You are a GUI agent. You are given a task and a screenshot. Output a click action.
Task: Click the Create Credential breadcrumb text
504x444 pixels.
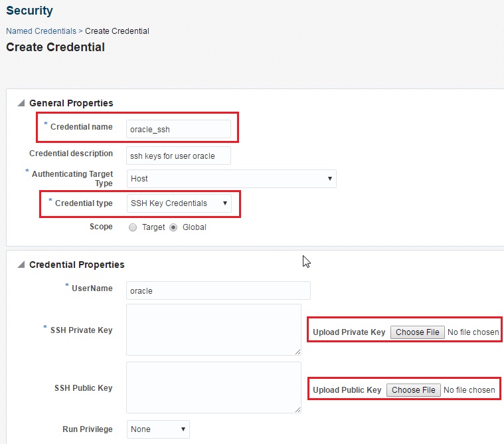(117, 31)
